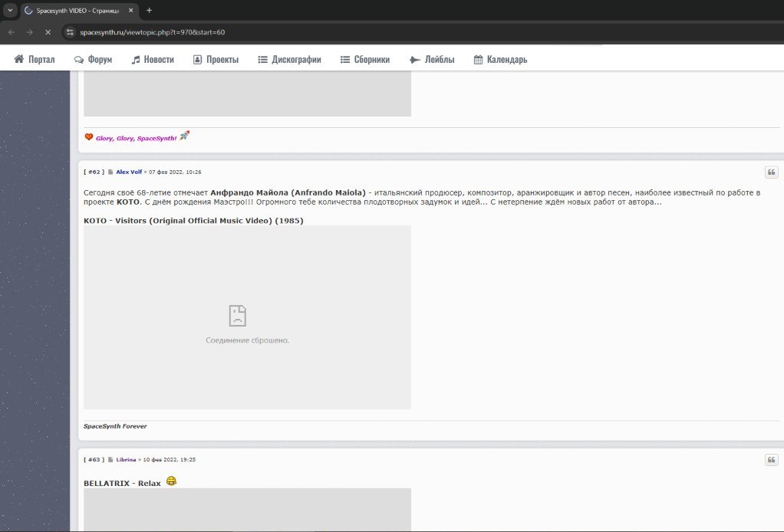
Task: Click the embedded video placeholder above post #62
Action: 247,94
